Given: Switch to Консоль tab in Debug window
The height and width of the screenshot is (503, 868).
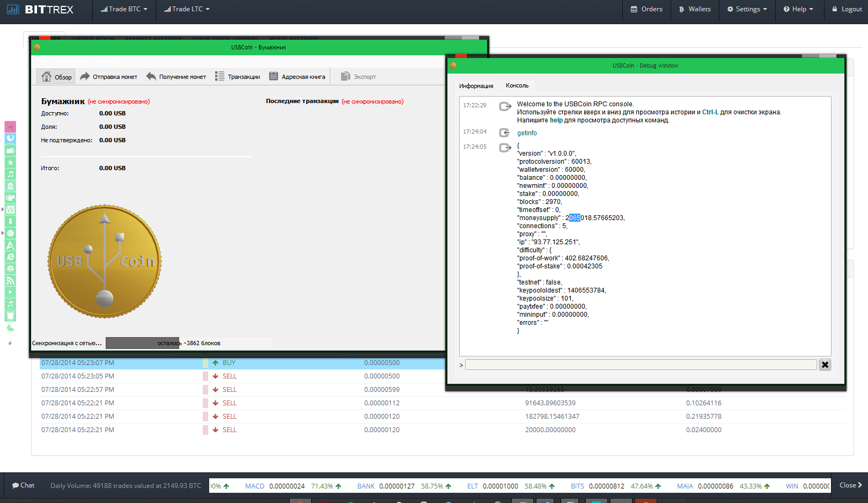Looking at the screenshot, I should (x=517, y=85).
